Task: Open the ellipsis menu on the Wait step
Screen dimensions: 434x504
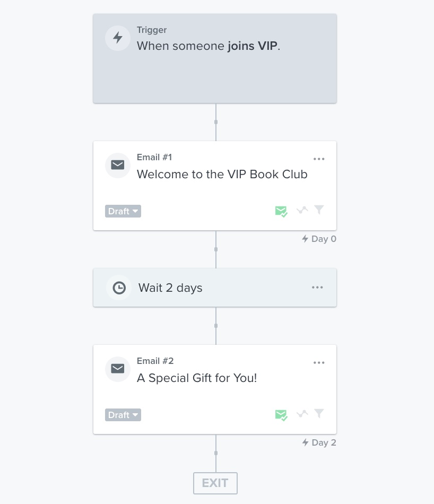Action: (x=317, y=287)
